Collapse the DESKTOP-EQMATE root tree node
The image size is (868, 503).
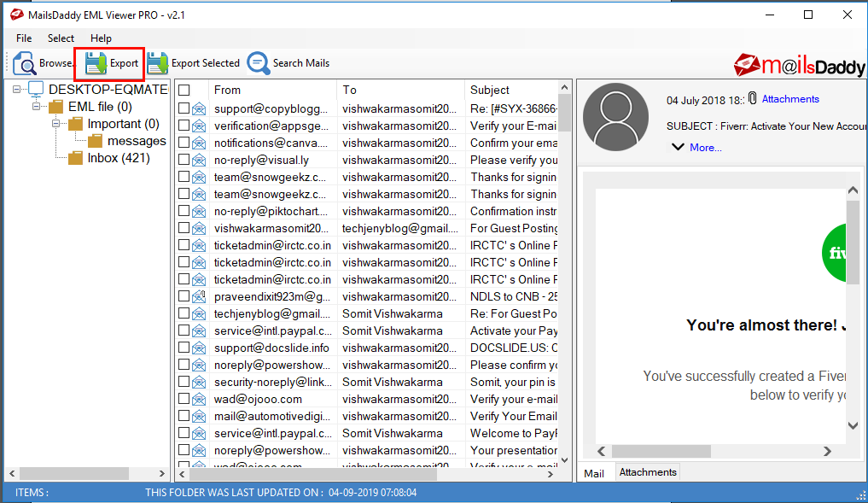pyautogui.click(x=16, y=89)
